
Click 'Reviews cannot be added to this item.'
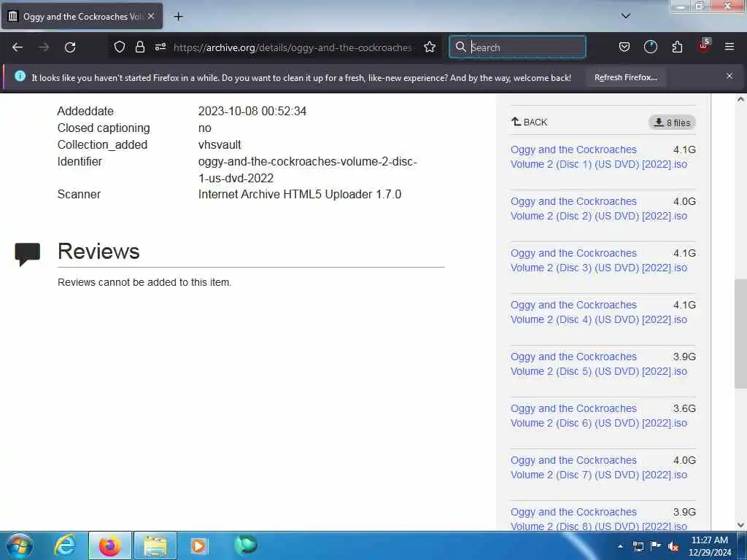pyautogui.click(x=144, y=282)
